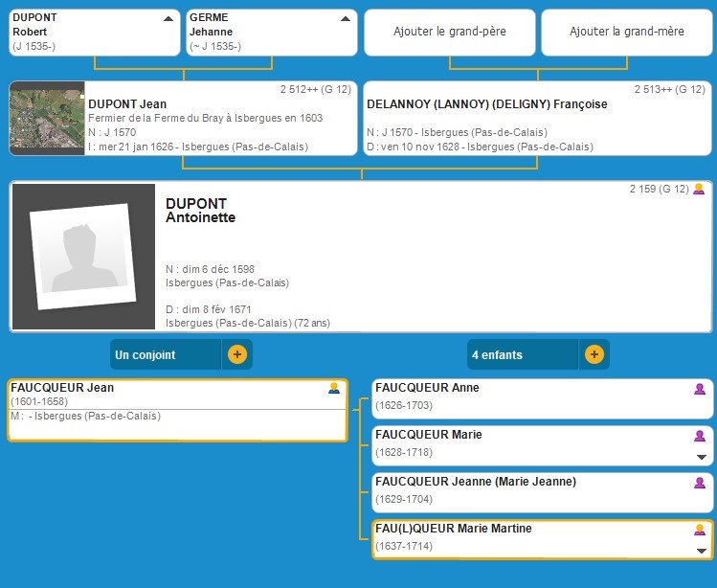Expand descendants of Fau(l)queur Marie Martine
717x588 pixels.
(701, 551)
